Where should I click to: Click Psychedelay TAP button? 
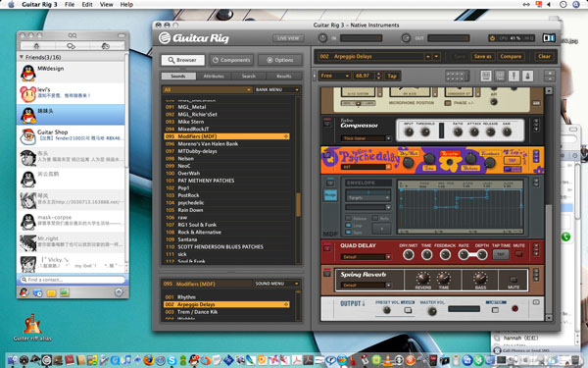[x=512, y=160]
